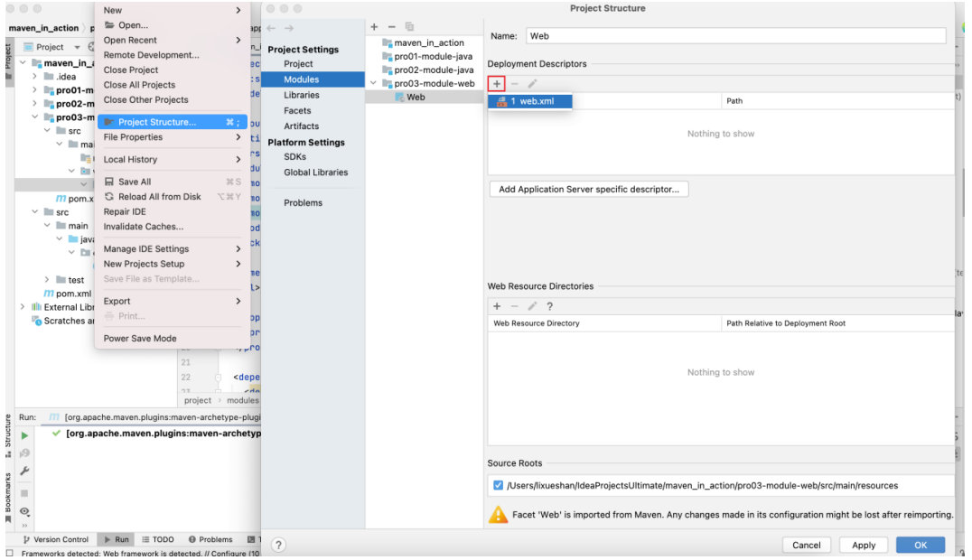Click the pencil edit icon under Deployment Descriptors
The height and width of the screenshot is (560, 972).
[x=532, y=84]
